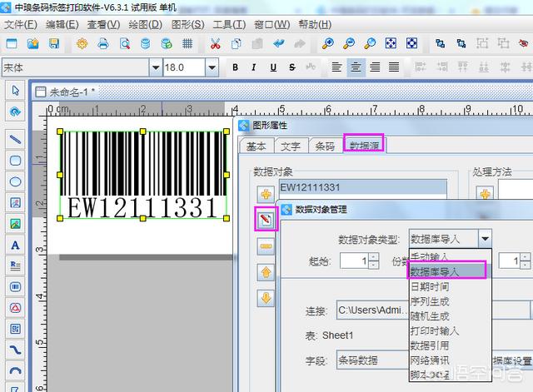Choose 序列生成 from the type list

tap(450, 301)
